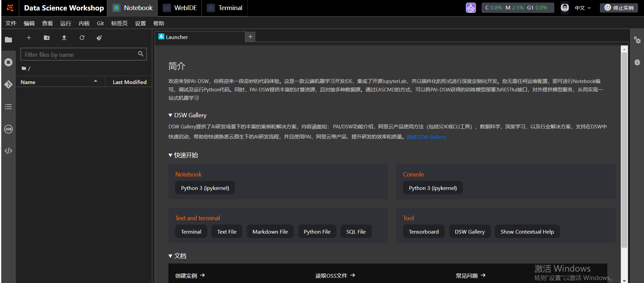
Task: Open the 中文 language dropdown
Action: pos(582,8)
